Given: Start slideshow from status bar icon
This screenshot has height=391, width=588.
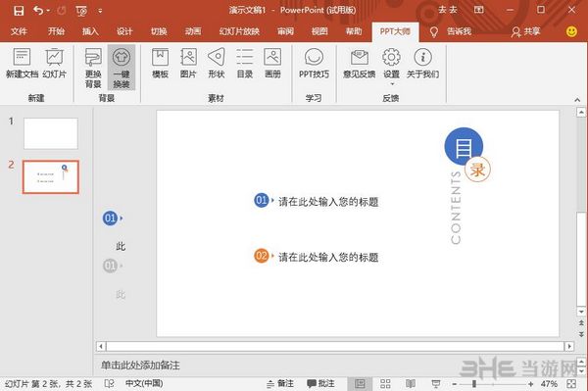Looking at the screenshot, I should [436, 383].
